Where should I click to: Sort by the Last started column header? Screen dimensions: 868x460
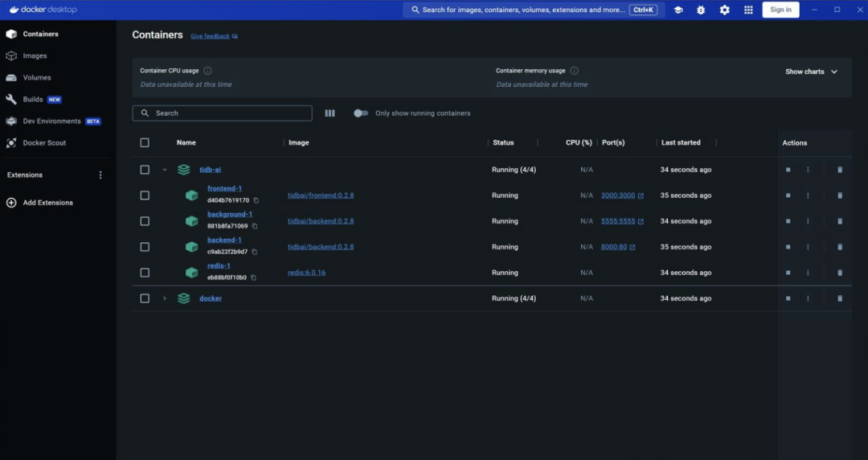(x=681, y=143)
